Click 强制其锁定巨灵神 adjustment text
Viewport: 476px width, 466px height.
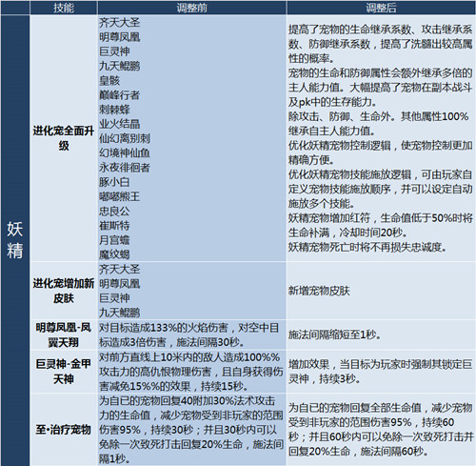point(381,371)
